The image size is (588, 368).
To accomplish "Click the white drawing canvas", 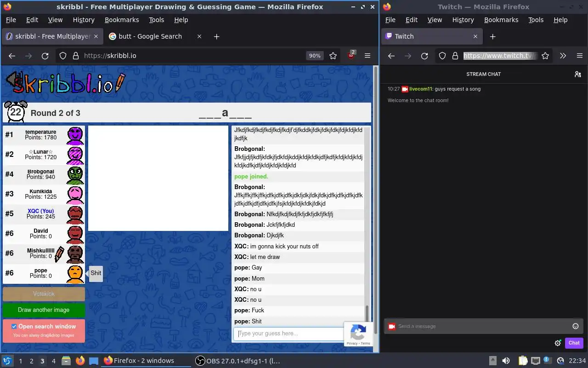I will coord(158,178).
